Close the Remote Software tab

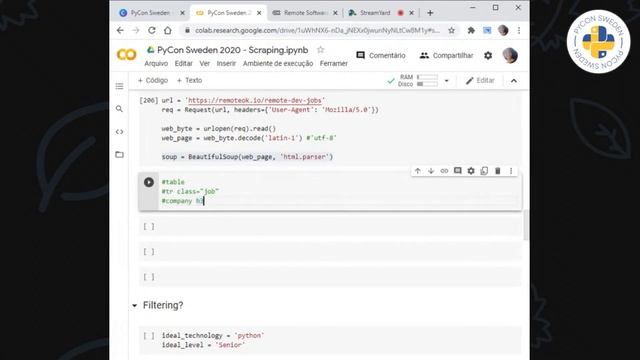(335, 13)
